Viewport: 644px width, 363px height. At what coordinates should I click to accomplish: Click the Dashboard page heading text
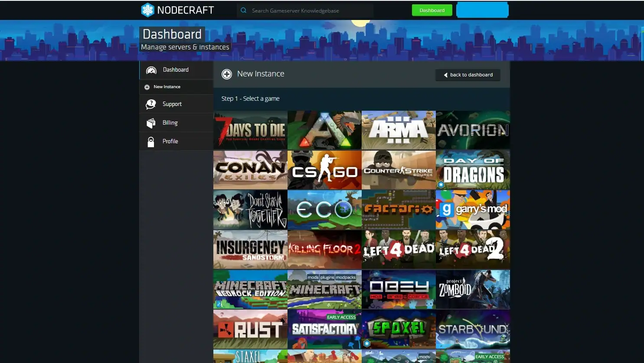tap(172, 34)
